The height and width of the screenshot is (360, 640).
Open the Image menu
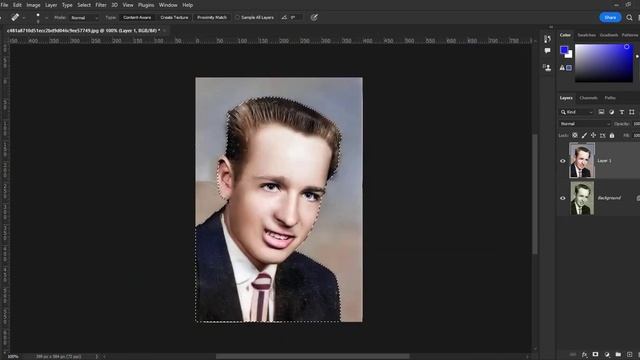click(x=33, y=5)
